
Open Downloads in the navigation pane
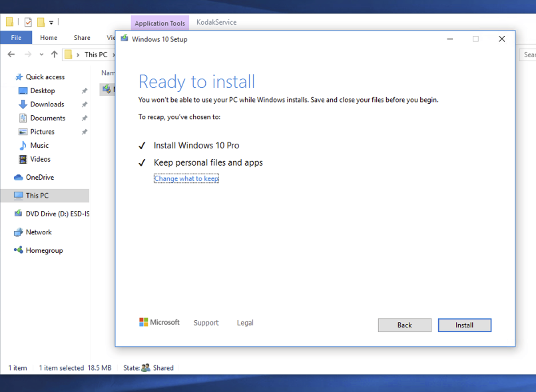(47, 104)
